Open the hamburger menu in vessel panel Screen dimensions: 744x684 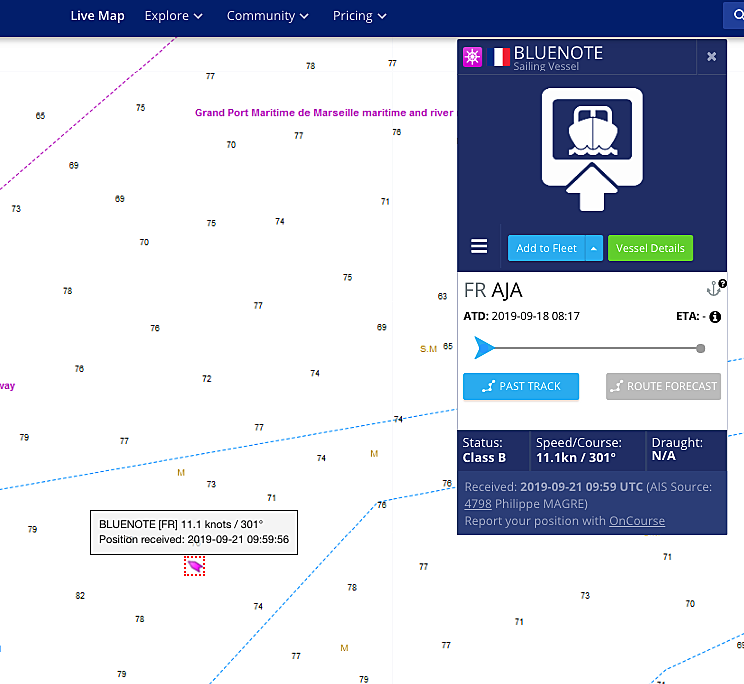(479, 246)
